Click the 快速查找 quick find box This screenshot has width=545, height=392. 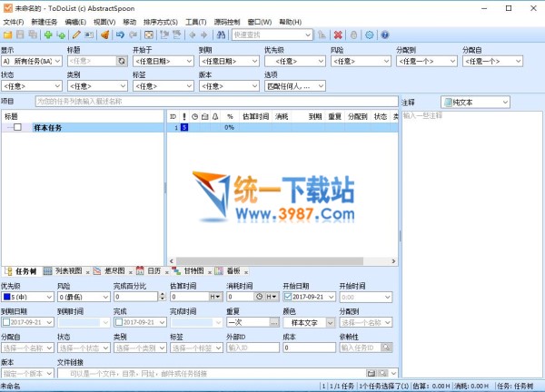[x=272, y=34]
